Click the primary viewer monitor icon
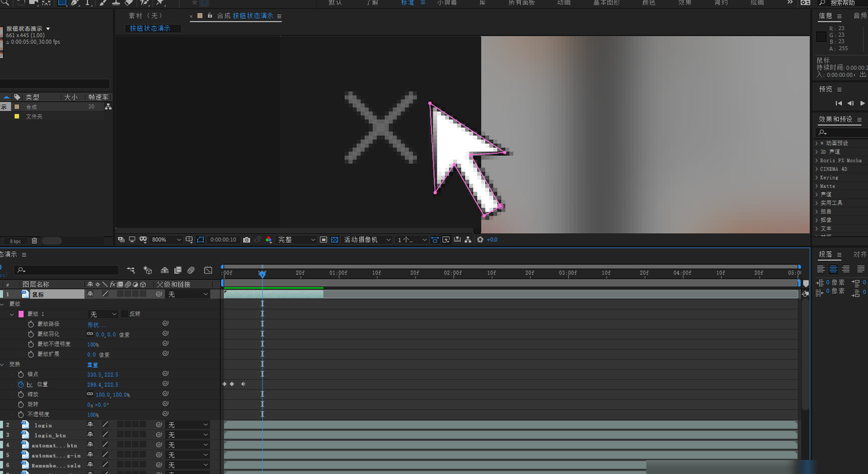This screenshot has width=868, height=474. 132,240
